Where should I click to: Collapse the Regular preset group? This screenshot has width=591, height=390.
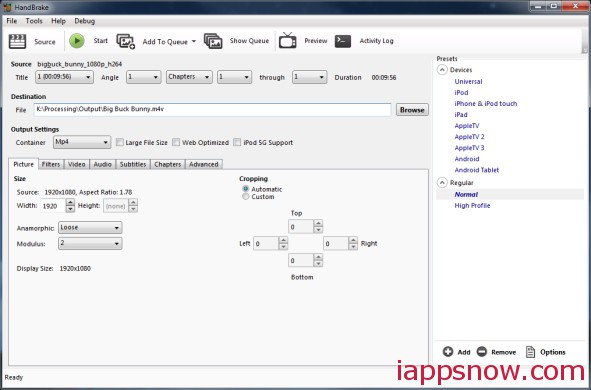click(x=442, y=183)
